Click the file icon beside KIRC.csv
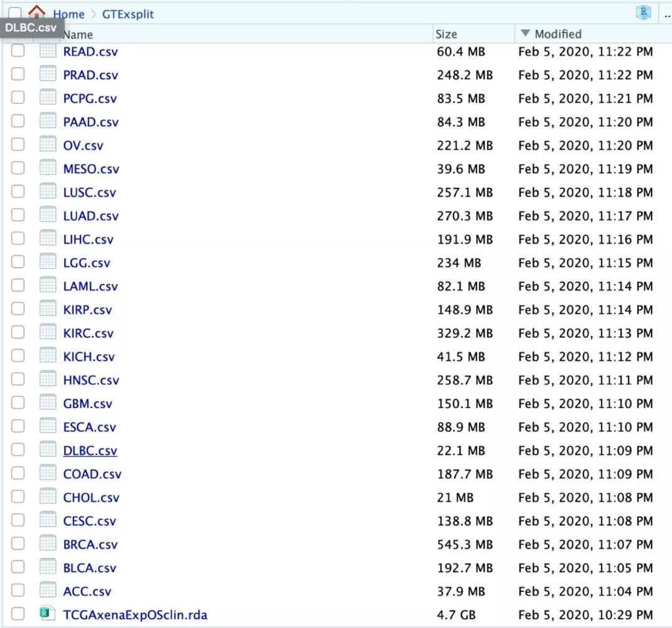The image size is (672, 628). pyautogui.click(x=47, y=332)
